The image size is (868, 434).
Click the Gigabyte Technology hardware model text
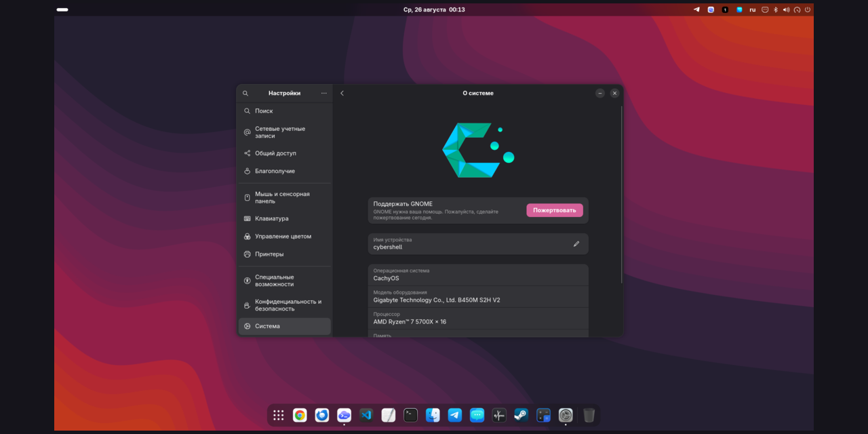pos(437,300)
